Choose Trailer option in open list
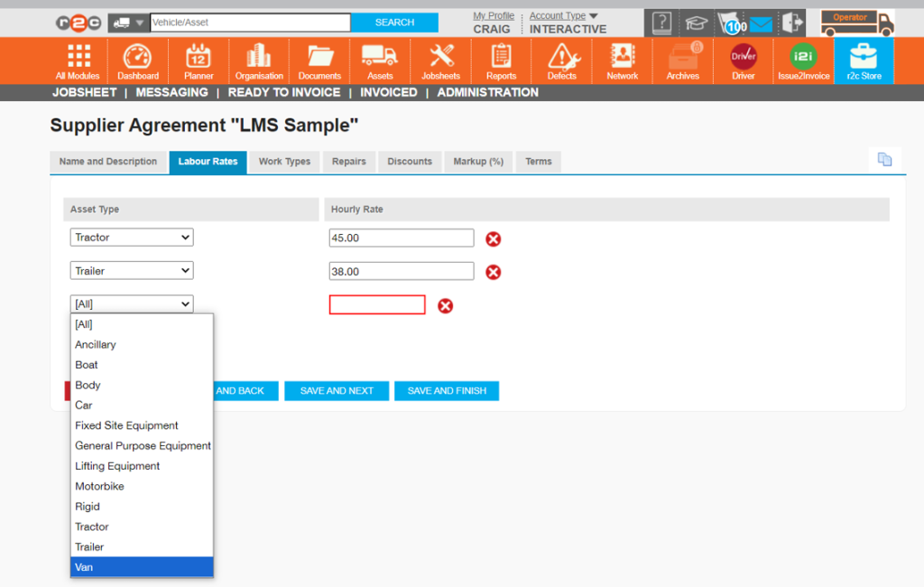The width and height of the screenshot is (924, 587). [142, 547]
